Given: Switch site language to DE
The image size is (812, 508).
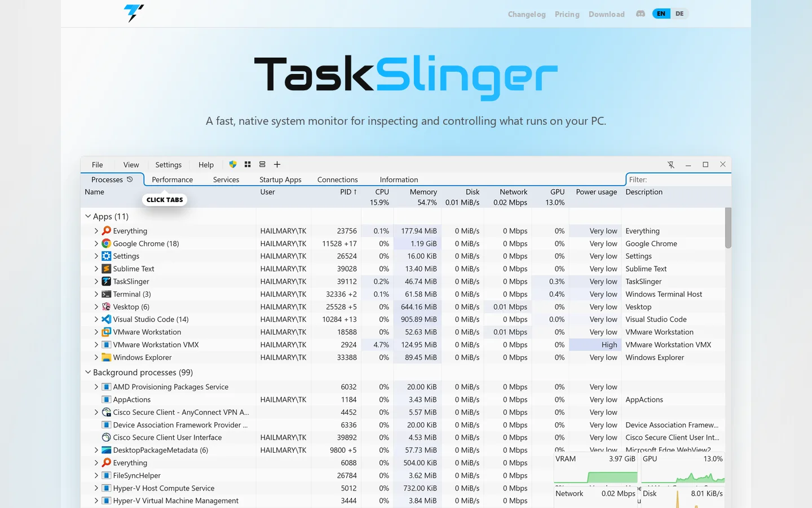Looking at the screenshot, I should (679, 14).
